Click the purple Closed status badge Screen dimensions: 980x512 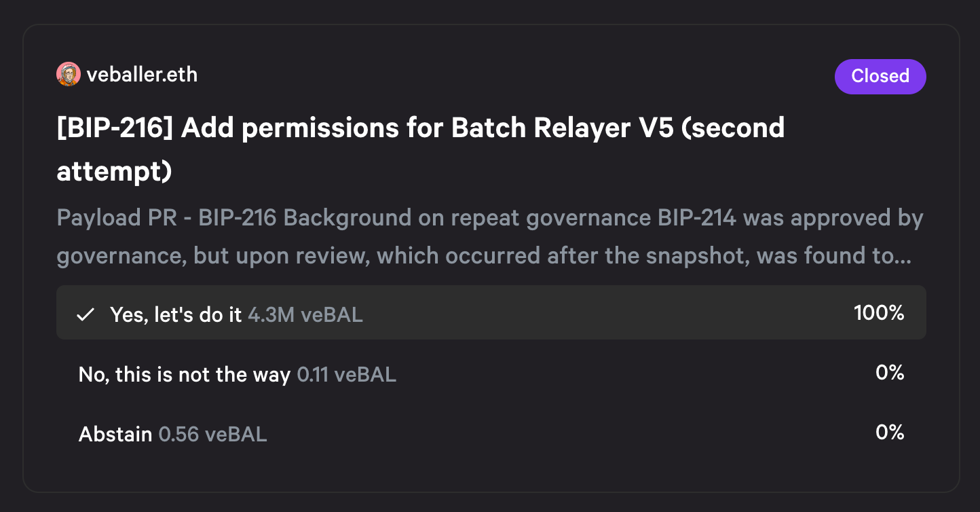click(880, 76)
